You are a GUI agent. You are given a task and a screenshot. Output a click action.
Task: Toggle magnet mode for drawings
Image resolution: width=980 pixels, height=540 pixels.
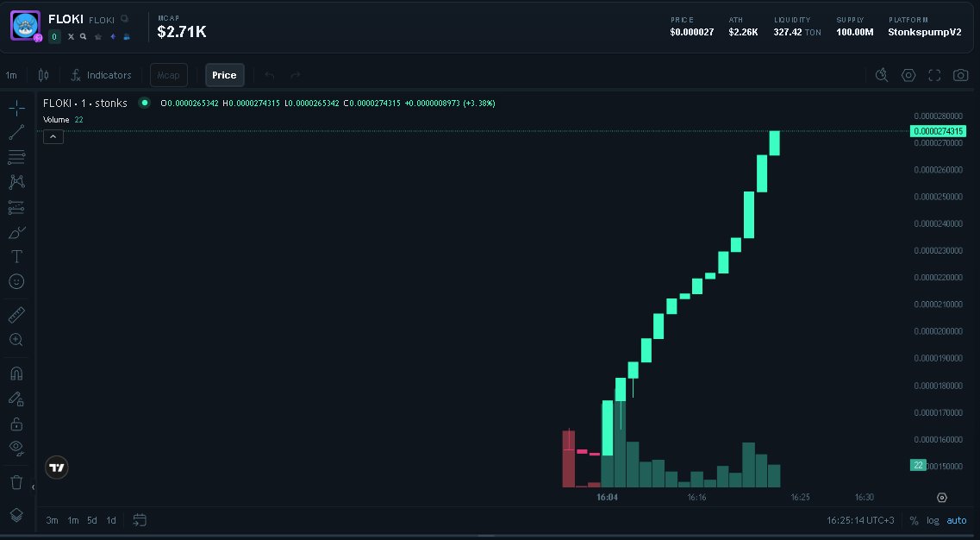tap(17, 374)
